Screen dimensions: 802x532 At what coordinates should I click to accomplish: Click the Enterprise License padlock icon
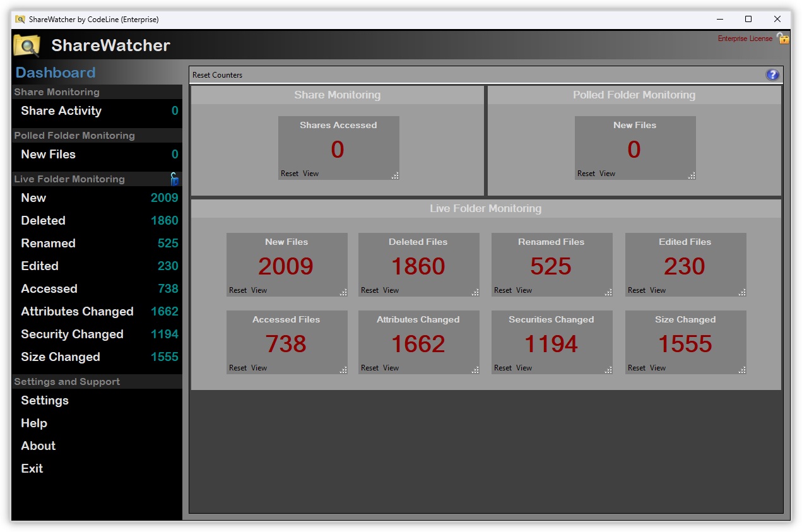click(784, 38)
